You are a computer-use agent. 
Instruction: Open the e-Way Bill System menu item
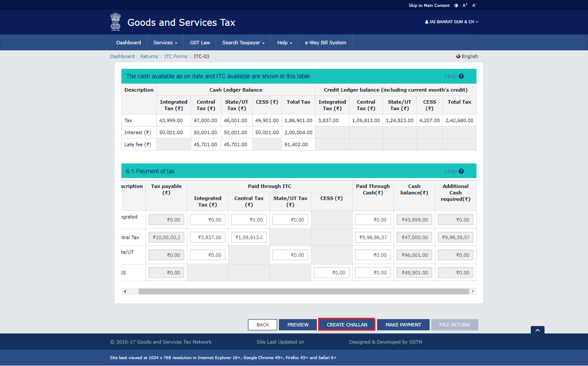[325, 43]
